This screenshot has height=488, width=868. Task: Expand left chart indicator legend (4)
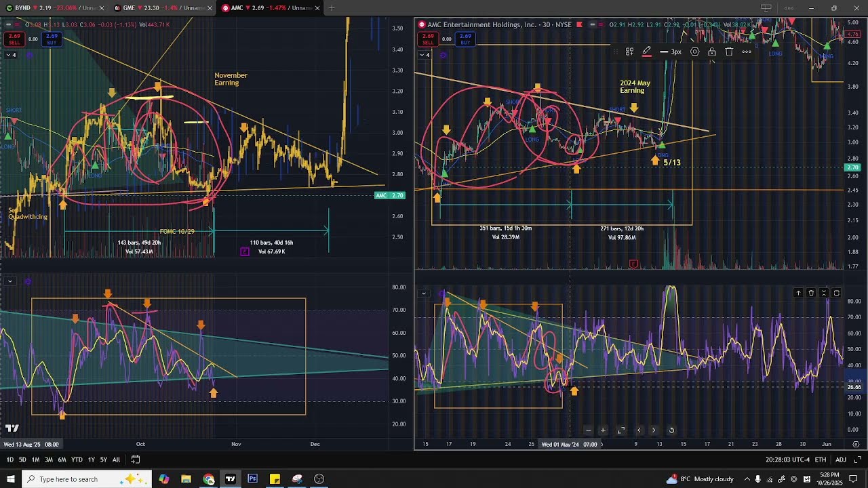[10, 55]
